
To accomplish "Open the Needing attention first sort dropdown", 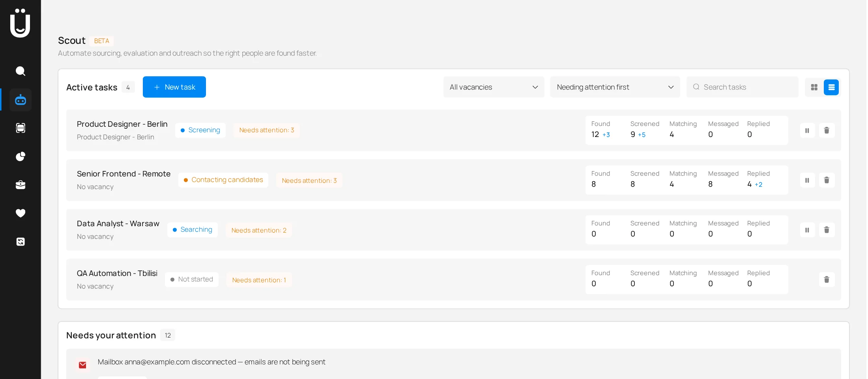I will click(x=615, y=87).
